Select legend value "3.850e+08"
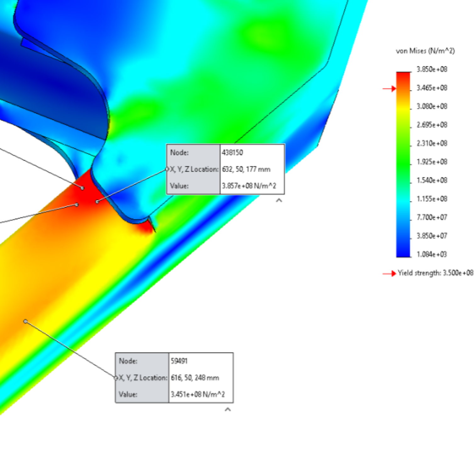476x471 pixels. pyautogui.click(x=432, y=69)
